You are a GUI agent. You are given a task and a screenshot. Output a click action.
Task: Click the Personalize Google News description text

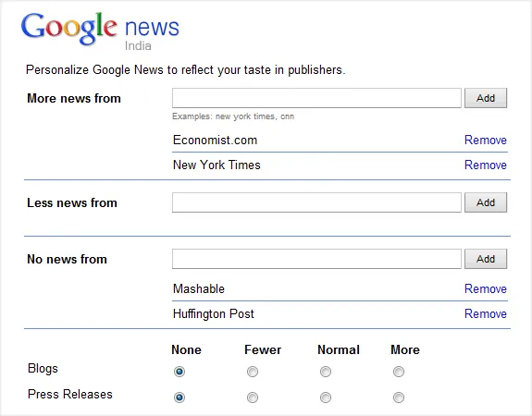(x=186, y=70)
